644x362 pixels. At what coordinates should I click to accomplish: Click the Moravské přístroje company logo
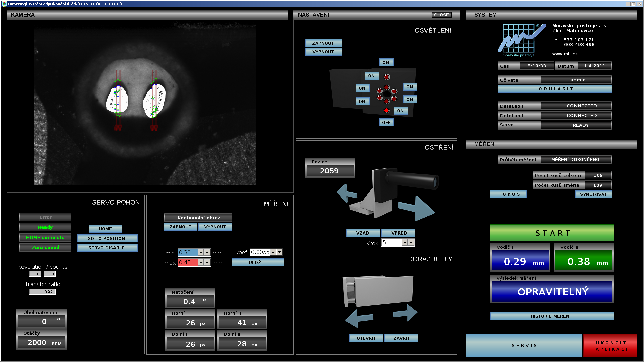click(x=520, y=40)
